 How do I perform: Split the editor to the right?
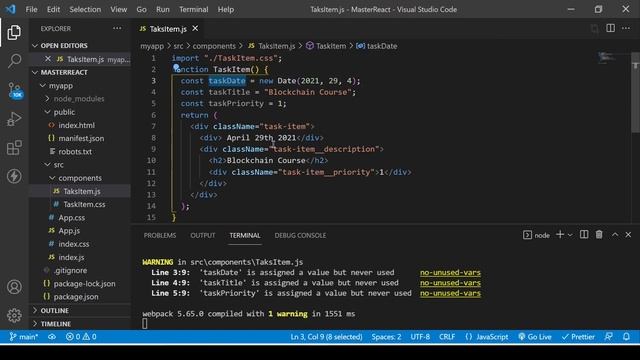point(610,28)
